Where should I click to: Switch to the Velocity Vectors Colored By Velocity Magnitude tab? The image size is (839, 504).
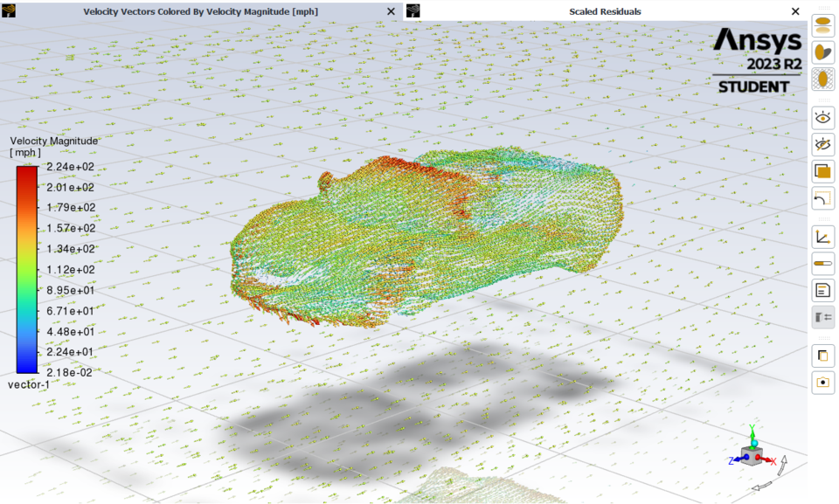[201, 11]
